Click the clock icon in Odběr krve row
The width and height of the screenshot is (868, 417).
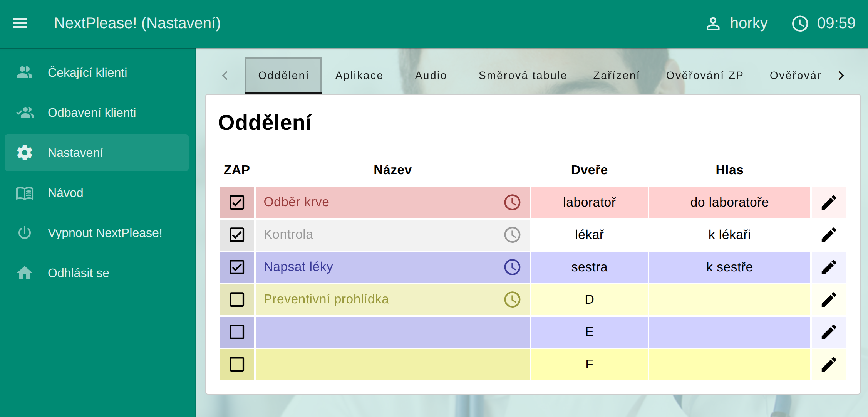(512, 202)
